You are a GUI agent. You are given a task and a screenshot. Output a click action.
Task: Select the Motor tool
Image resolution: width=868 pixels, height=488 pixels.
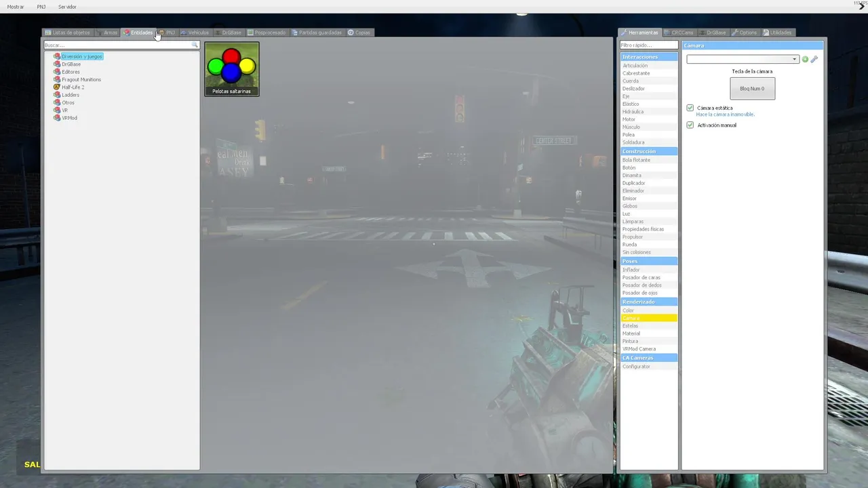[x=649, y=119]
